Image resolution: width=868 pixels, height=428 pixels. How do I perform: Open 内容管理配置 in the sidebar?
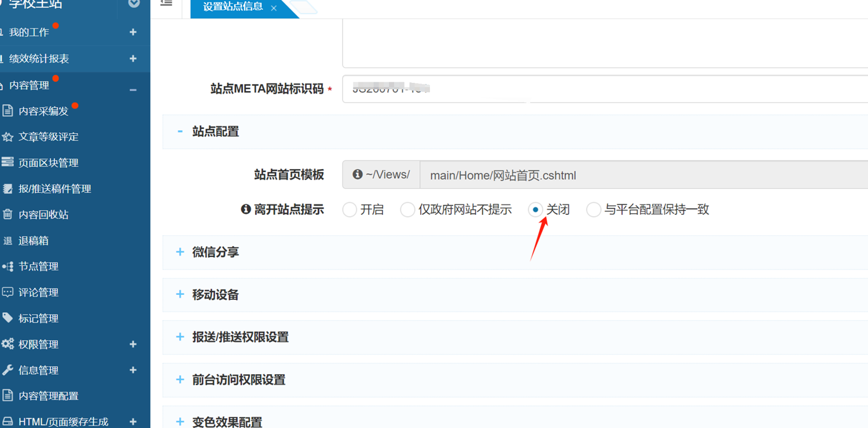click(x=48, y=396)
